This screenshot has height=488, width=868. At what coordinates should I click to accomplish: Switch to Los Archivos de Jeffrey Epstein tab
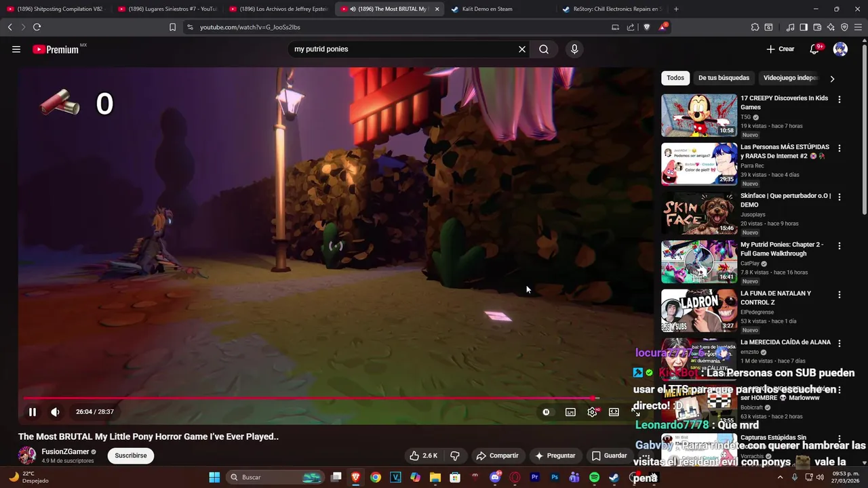[x=278, y=9]
